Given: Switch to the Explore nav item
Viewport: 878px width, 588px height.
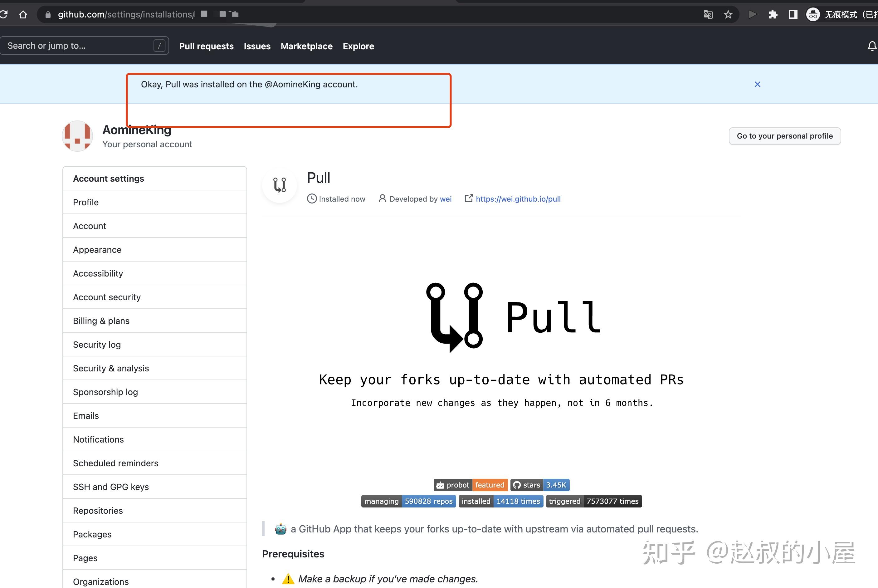Looking at the screenshot, I should (359, 46).
